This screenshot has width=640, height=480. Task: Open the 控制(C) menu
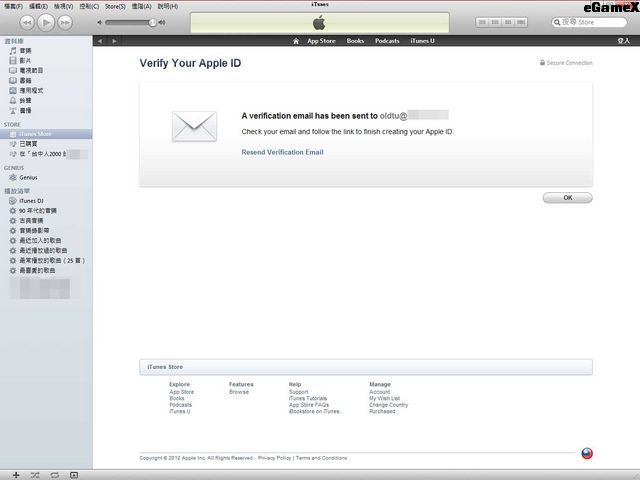[89, 7]
